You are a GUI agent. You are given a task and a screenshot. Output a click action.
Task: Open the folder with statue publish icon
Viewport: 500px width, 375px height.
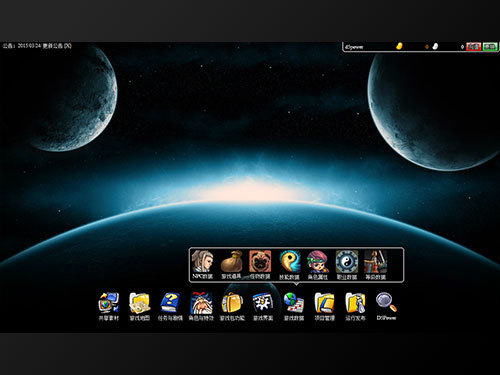(355, 303)
